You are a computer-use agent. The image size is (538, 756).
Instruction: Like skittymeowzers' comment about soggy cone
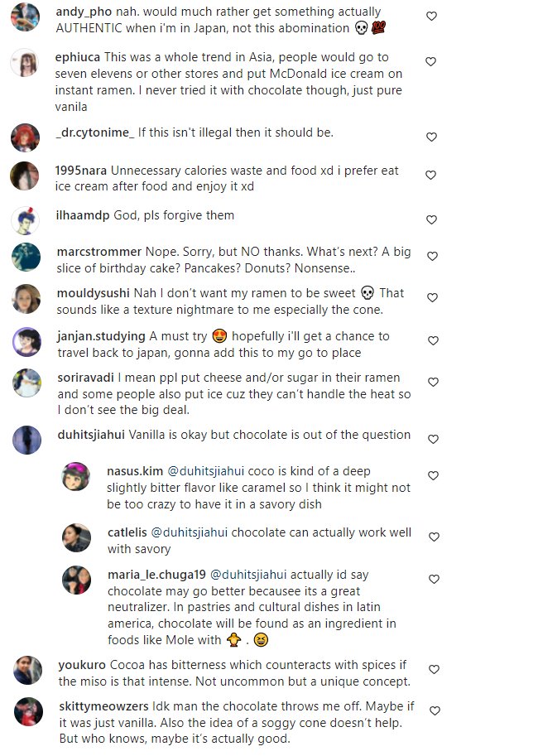tap(434, 710)
